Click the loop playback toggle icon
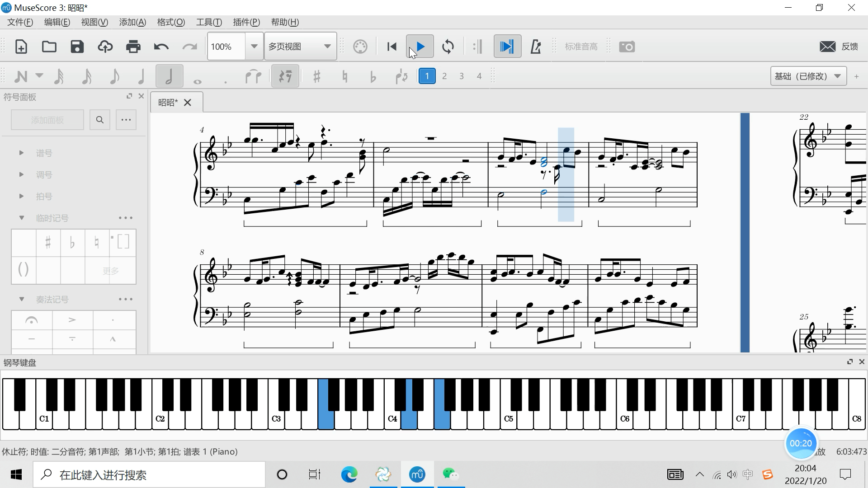Image resolution: width=868 pixels, height=488 pixels. click(448, 47)
